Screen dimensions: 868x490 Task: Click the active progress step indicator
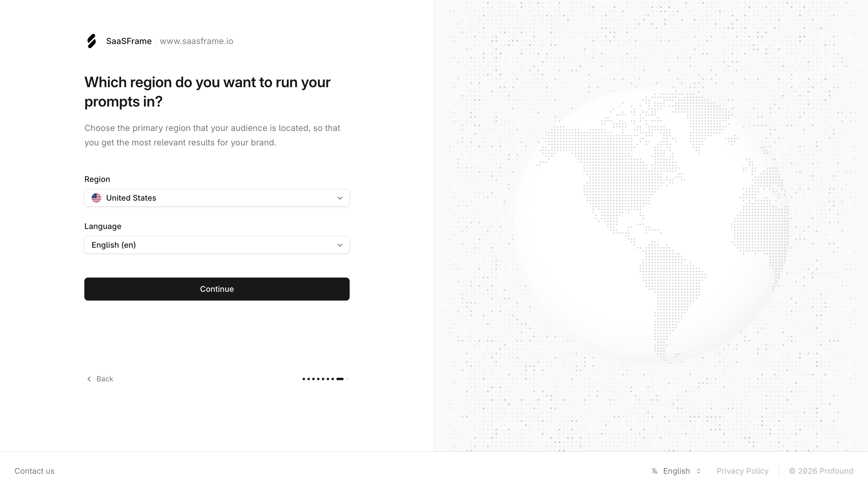pos(340,379)
